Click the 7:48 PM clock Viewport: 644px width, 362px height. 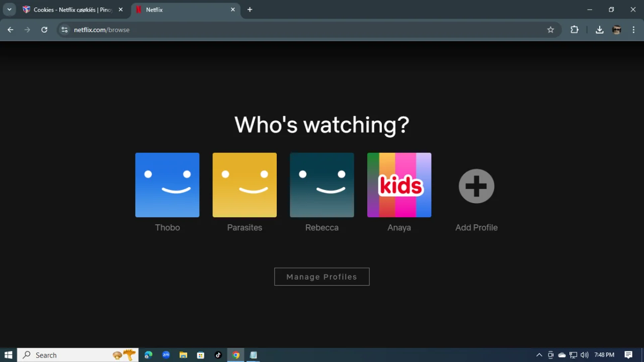[604, 355]
